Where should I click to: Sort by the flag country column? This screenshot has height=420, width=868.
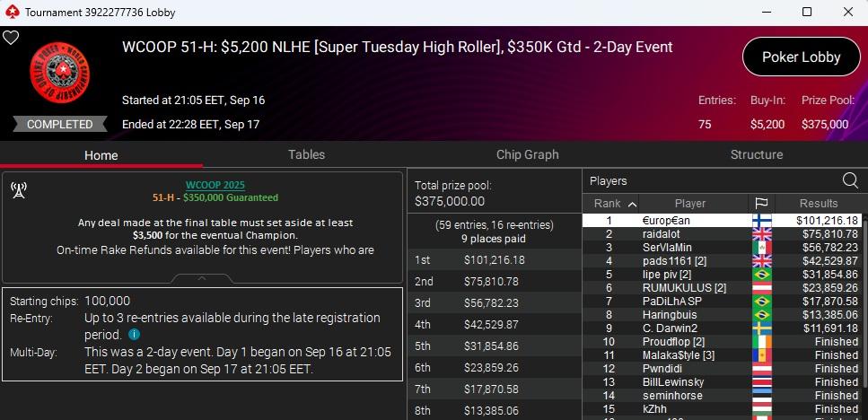click(761, 204)
